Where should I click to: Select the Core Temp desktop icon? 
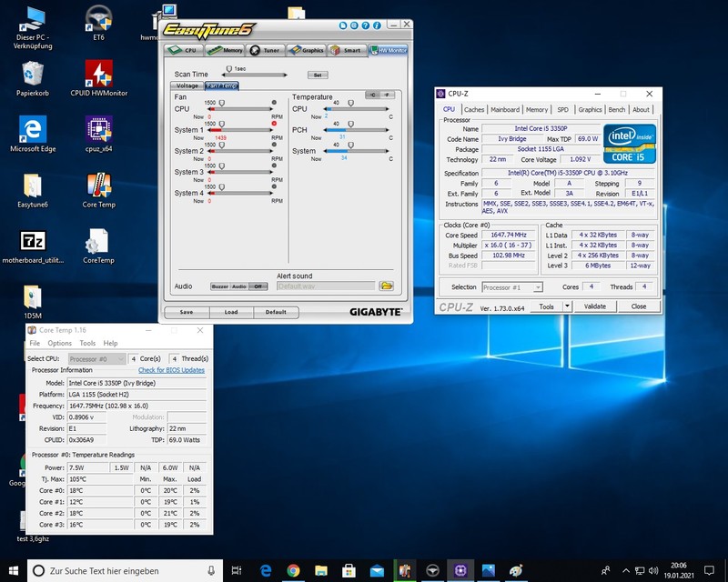(98, 186)
